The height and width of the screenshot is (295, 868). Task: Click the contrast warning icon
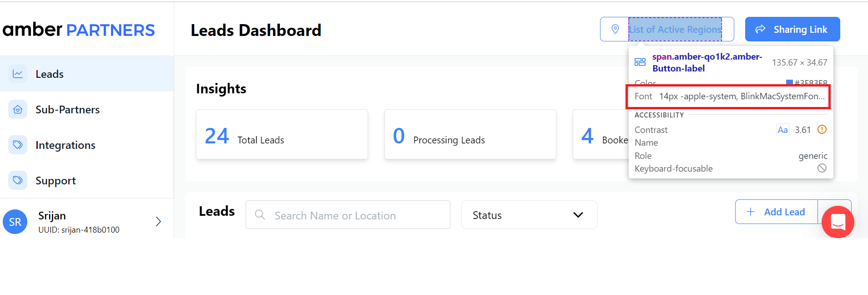pyautogui.click(x=822, y=130)
